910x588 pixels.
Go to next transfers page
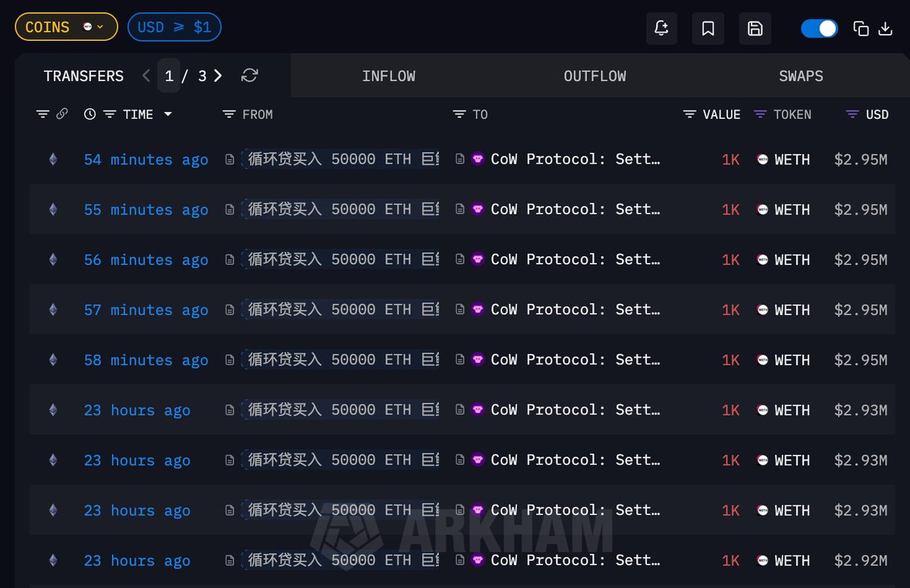pyautogui.click(x=218, y=75)
